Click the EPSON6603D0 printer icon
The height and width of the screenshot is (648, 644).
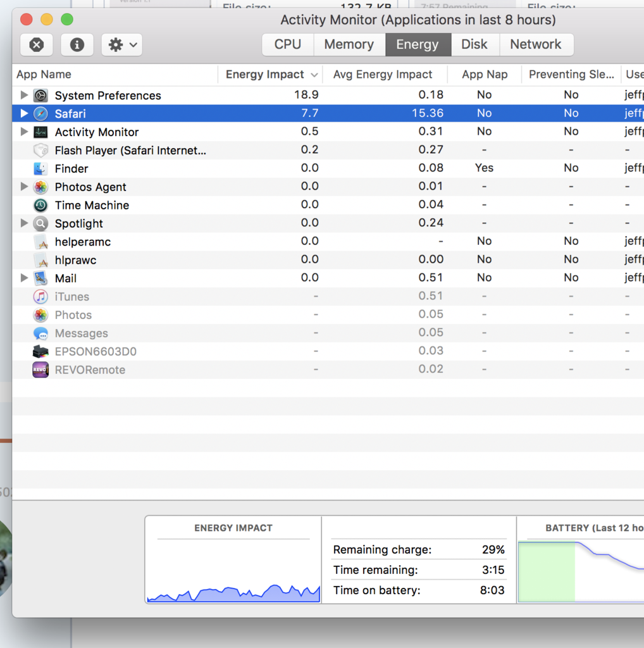(40, 351)
